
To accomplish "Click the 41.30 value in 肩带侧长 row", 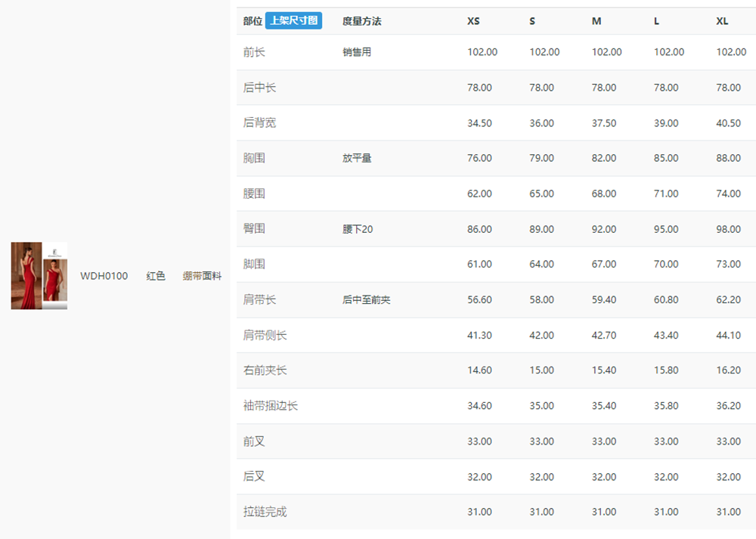I will pos(480,335).
